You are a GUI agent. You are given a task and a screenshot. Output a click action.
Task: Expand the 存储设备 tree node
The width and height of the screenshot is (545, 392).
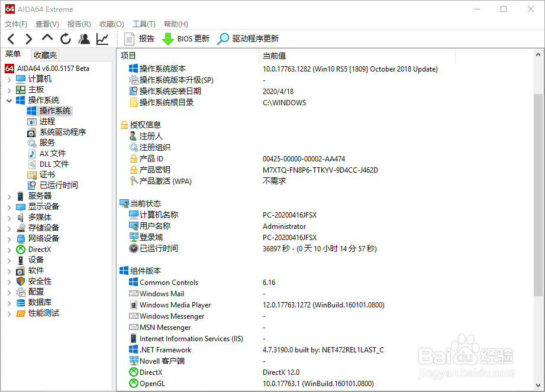9,228
